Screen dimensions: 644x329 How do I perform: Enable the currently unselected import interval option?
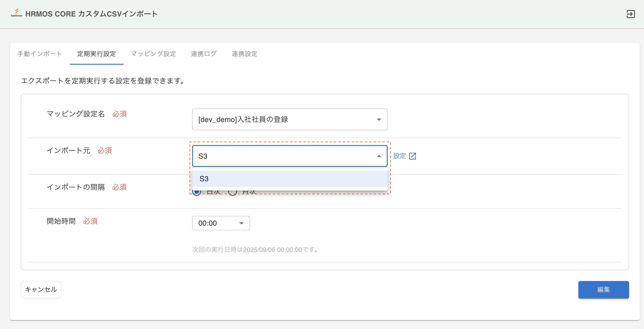[x=233, y=192]
